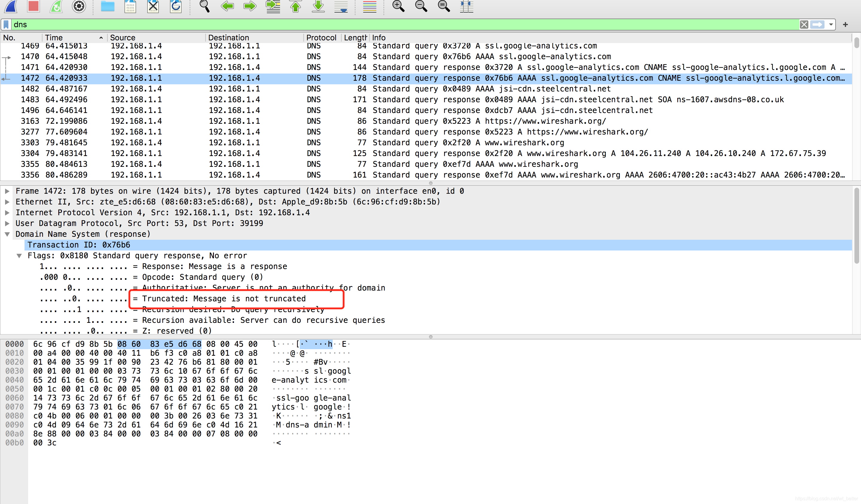Image resolution: width=861 pixels, height=504 pixels.
Task: Restart the current capture with green fin icon
Action: (x=56, y=6)
